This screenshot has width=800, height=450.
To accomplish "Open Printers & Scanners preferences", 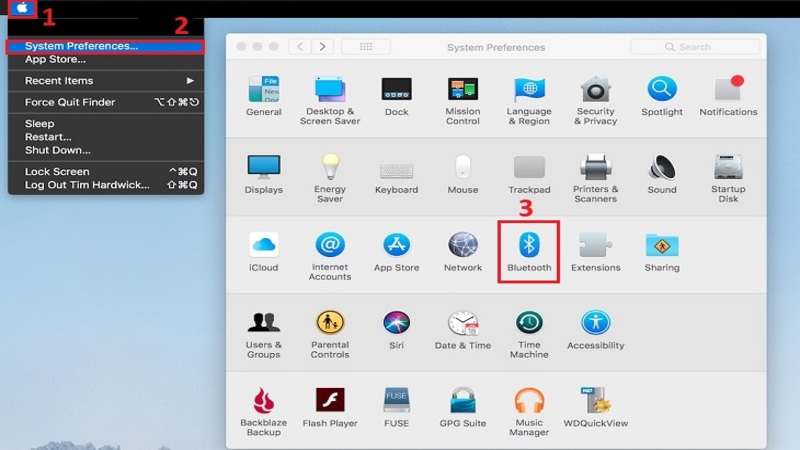I will click(x=595, y=179).
